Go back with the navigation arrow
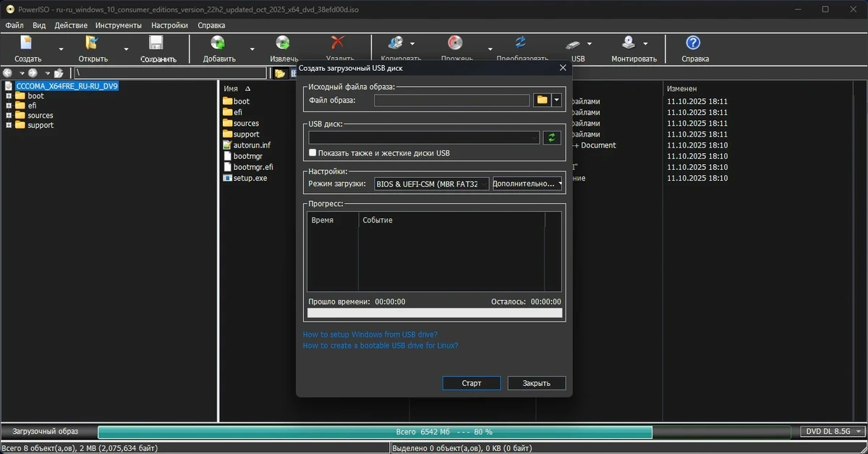The image size is (868, 454). point(8,73)
